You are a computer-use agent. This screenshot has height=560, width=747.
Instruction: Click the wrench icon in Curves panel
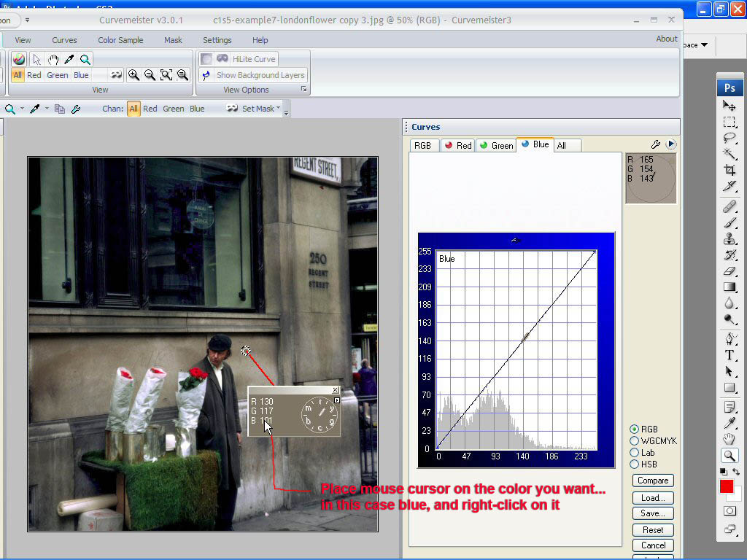click(655, 145)
